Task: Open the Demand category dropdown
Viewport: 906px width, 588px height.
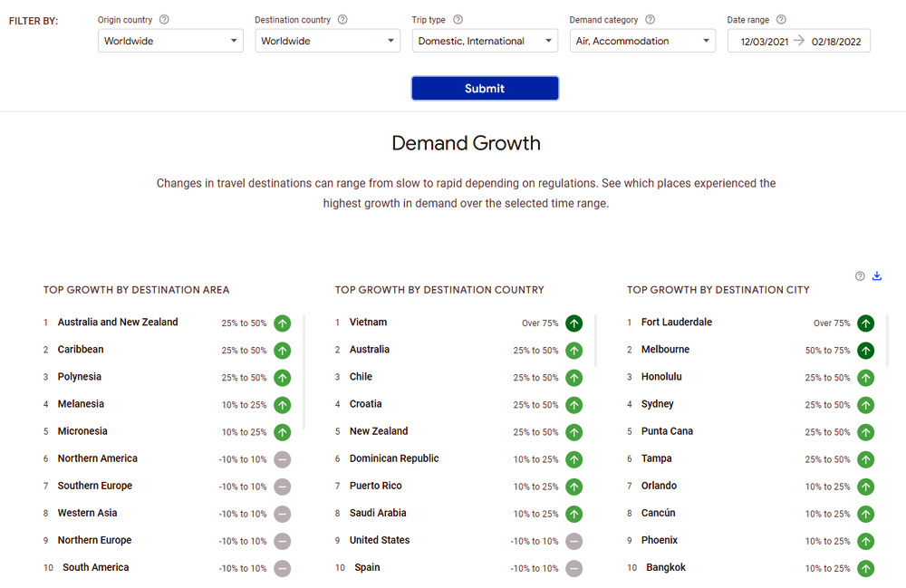Action: point(642,41)
